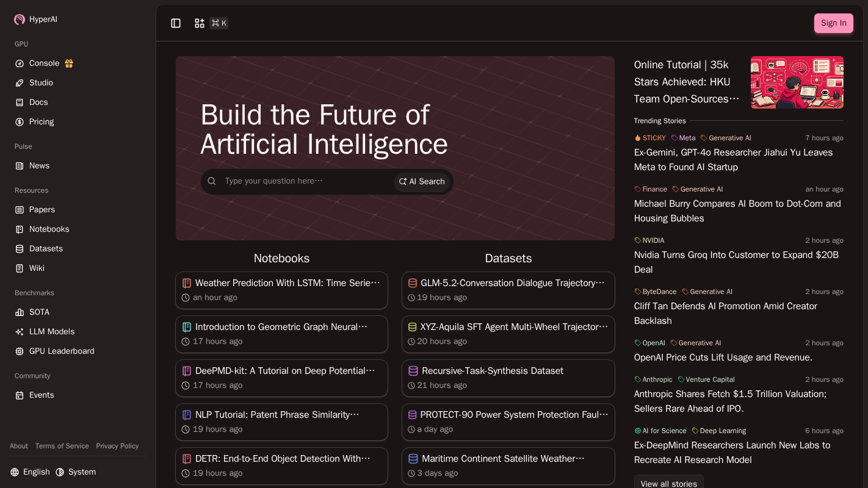
Task: Click the Docs book icon
Action: (20, 102)
